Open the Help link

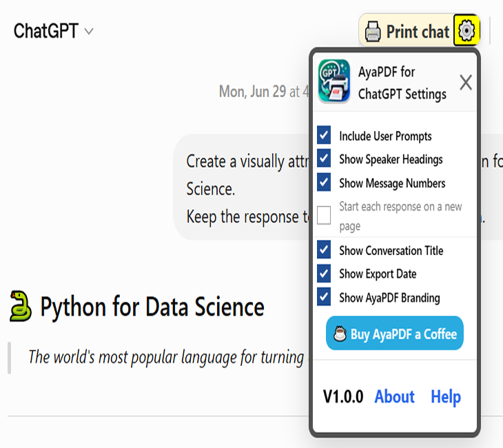pos(446,397)
